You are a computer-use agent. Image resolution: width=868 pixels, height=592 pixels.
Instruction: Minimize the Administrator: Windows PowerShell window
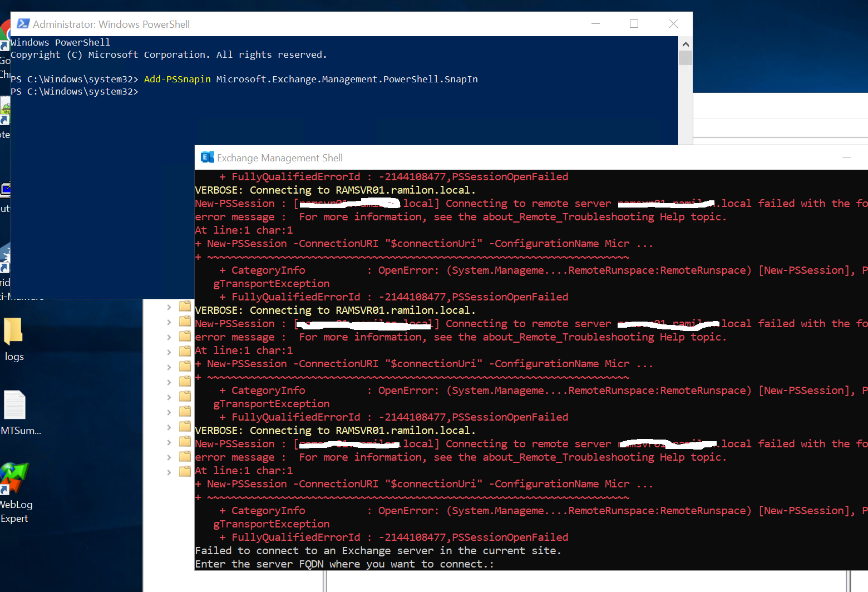coord(595,24)
